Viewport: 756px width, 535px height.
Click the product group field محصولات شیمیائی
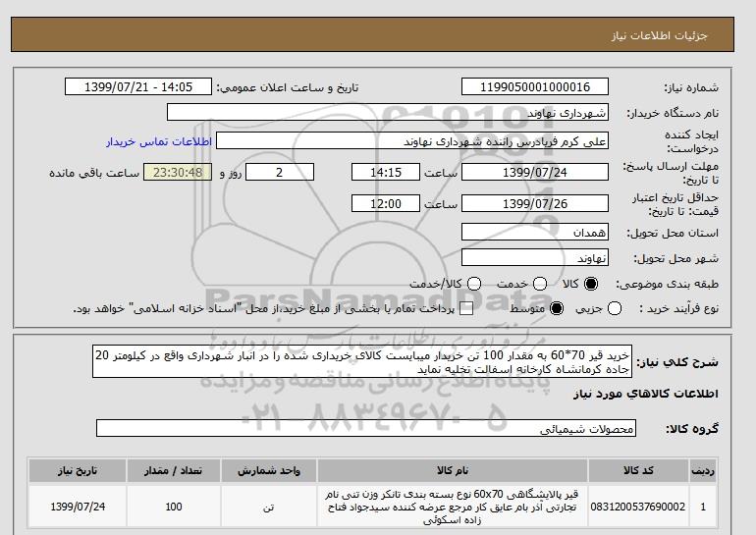pos(366,428)
